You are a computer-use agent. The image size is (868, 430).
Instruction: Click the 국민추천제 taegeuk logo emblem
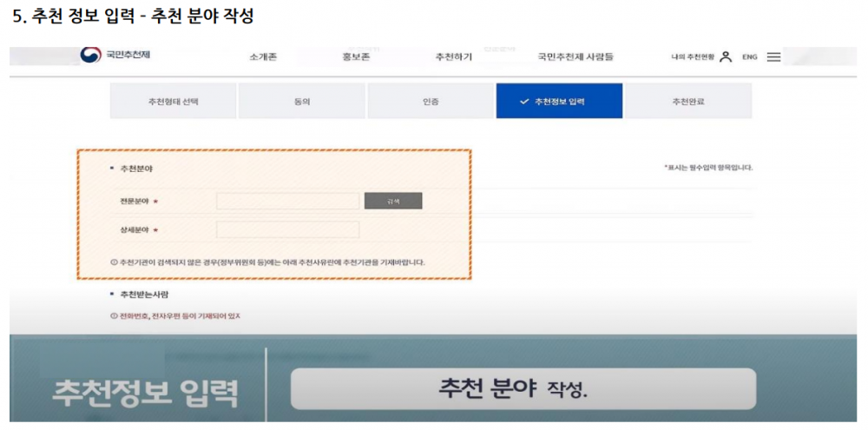click(90, 56)
